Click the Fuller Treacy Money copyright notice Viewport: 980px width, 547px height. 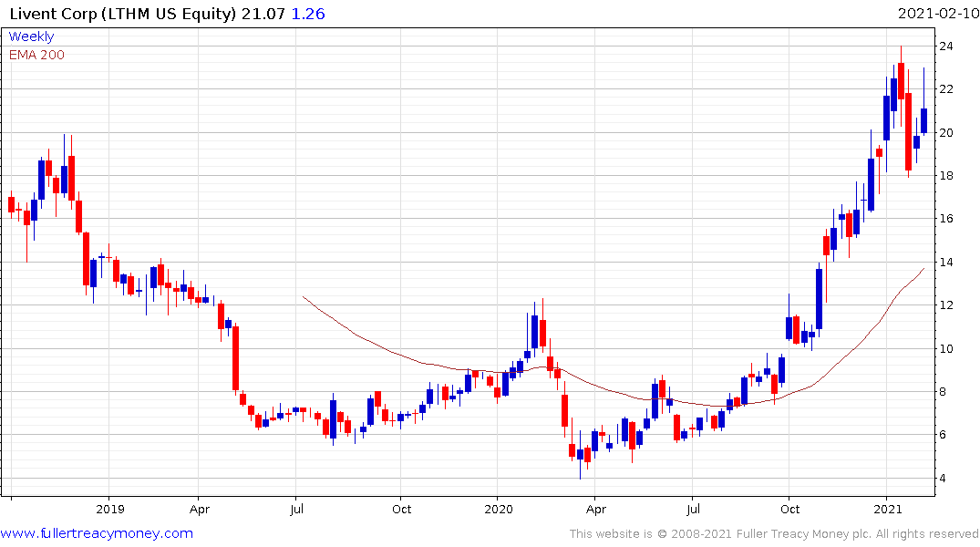pyautogui.click(x=774, y=534)
